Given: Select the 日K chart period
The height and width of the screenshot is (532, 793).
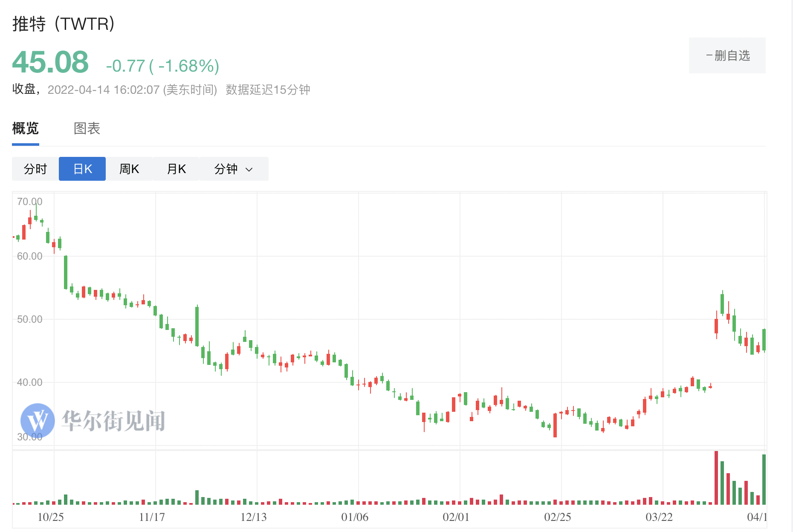Looking at the screenshot, I should coord(82,169).
